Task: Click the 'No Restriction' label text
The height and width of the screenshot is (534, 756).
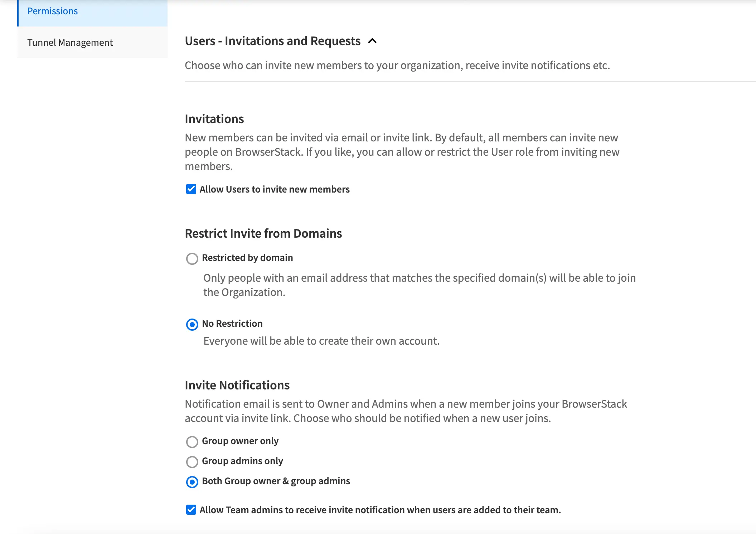Action: tap(232, 324)
